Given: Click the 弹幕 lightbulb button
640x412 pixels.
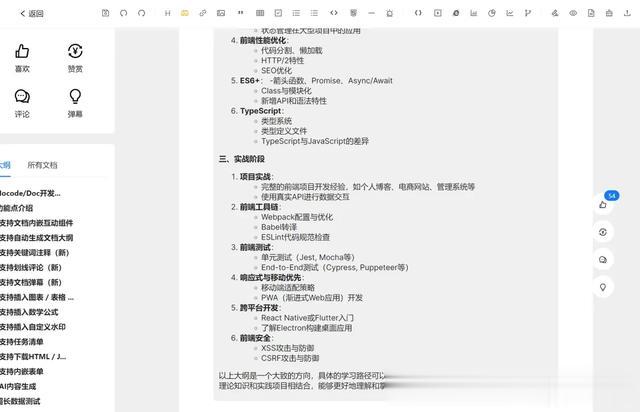Looking at the screenshot, I should pos(75,104).
